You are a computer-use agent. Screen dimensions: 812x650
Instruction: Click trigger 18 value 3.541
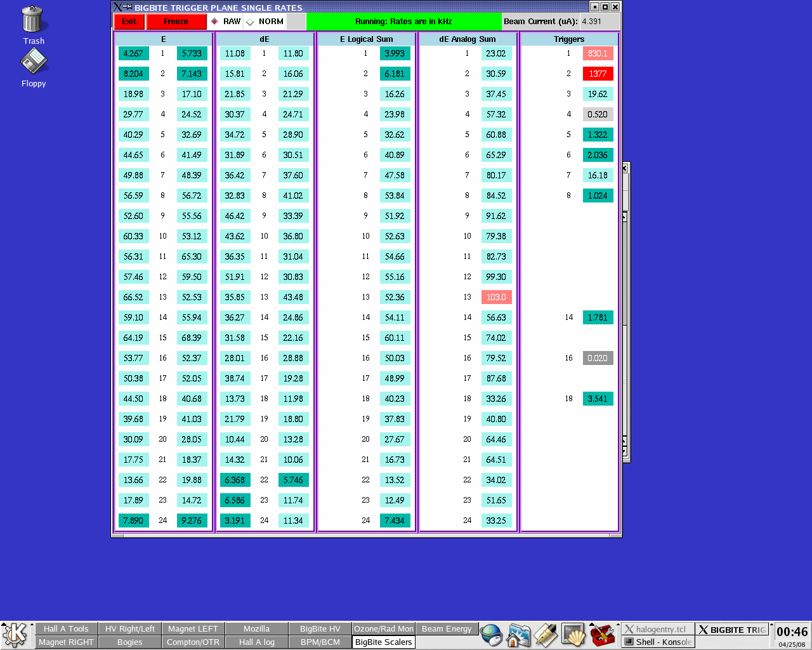point(598,399)
